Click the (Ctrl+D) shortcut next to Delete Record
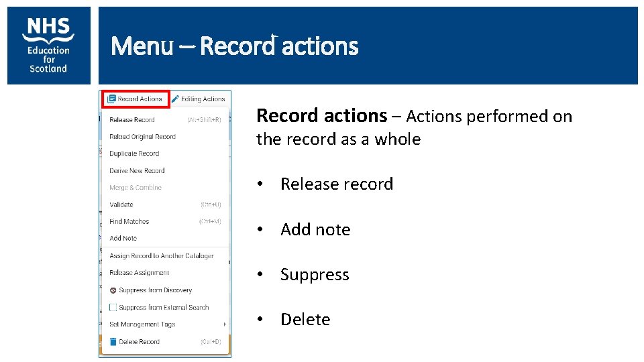Screen dimensions: 644x362 pos(211,341)
